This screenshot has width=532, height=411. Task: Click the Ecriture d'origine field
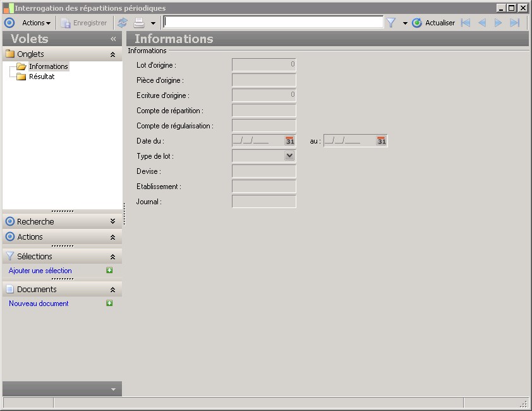(x=263, y=95)
